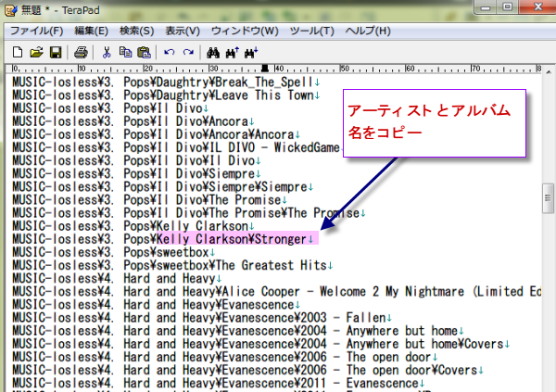Open the ファイル(F) menu
Screen dimensions: 556x392
tap(37, 31)
